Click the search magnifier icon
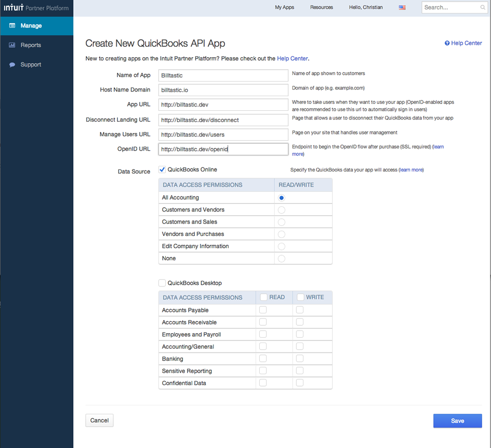 click(483, 7)
